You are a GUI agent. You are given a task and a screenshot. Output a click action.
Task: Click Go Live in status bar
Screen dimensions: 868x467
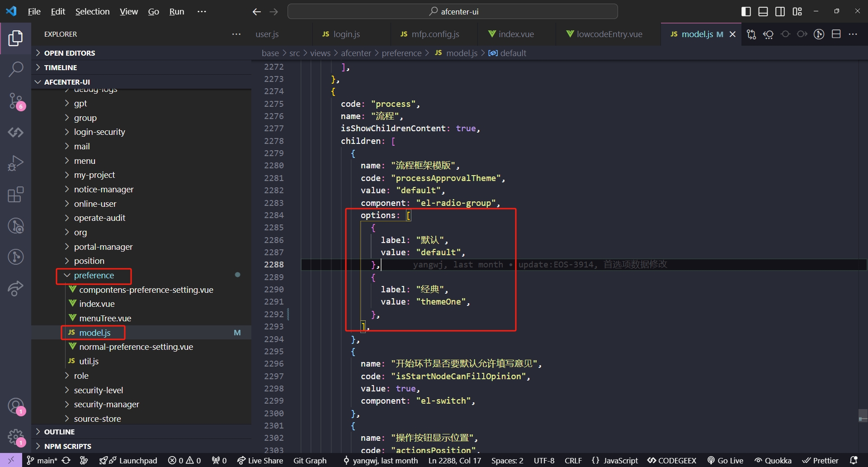click(x=725, y=460)
